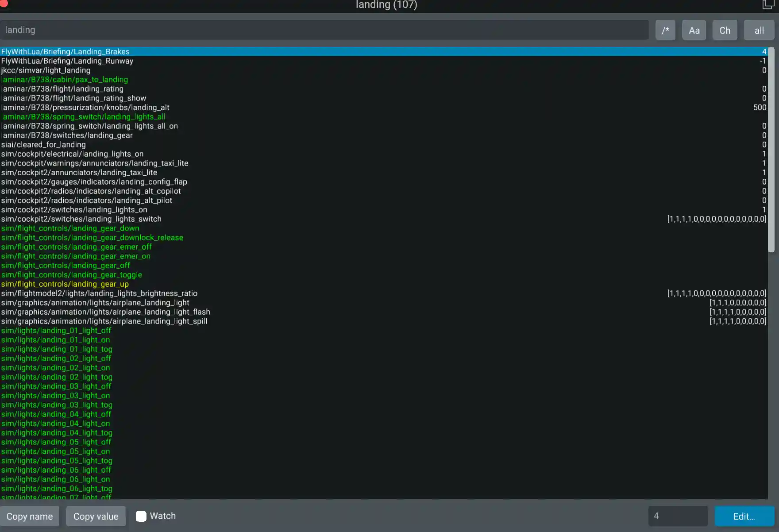Select sim/lights/landing_01_light_off command

[x=384, y=330]
